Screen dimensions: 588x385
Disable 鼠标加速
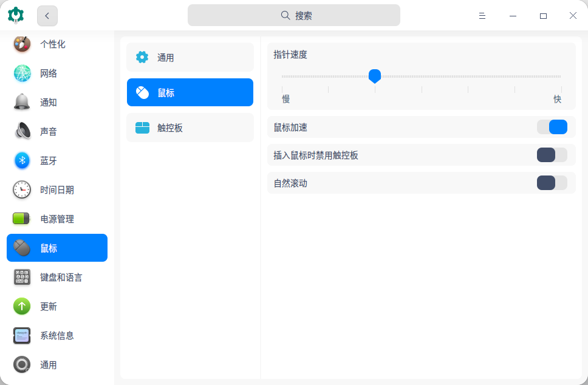click(552, 127)
